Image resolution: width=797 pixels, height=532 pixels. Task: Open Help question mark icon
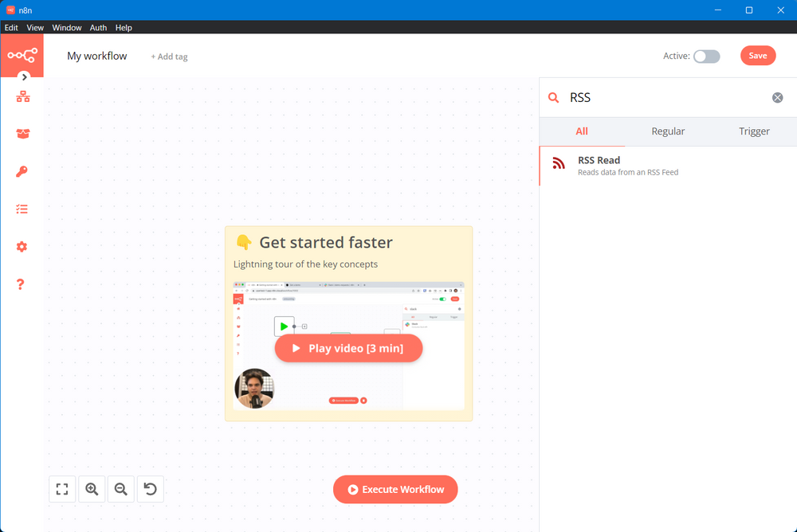click(x=21, y=284)
